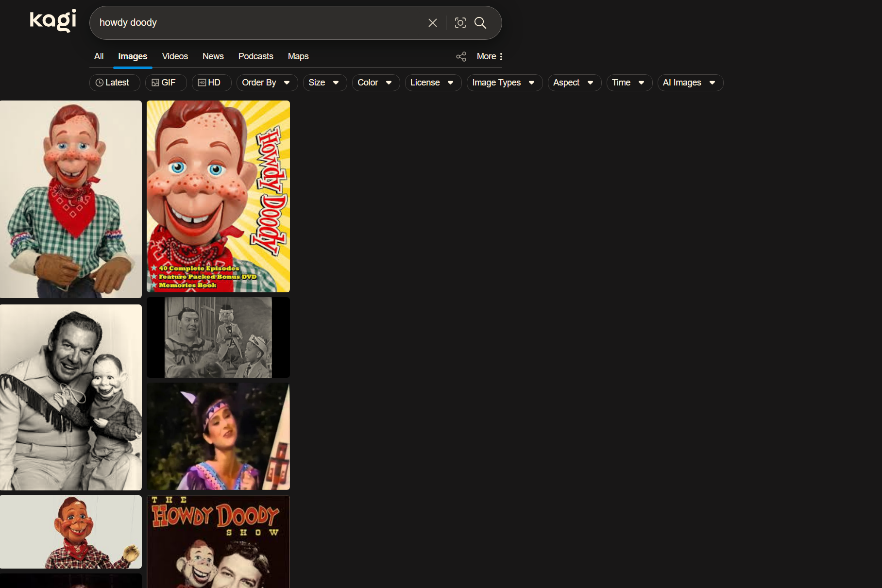Image resolution: width=882 pixels, height=588 pixels.
Task: Open the Aspect ratio dropdown
Action: [x=574, y=83]
